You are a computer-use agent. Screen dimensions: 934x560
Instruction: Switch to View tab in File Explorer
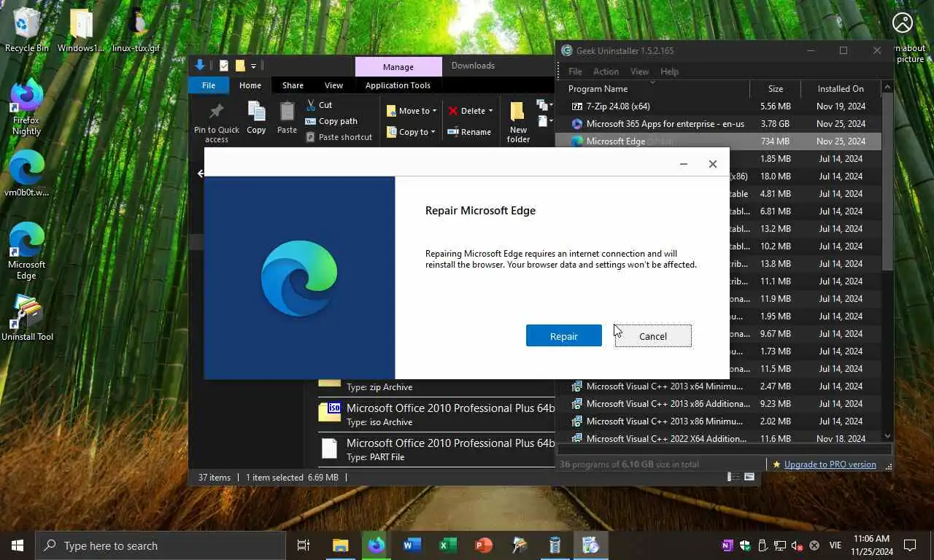[x=333, y=85]
